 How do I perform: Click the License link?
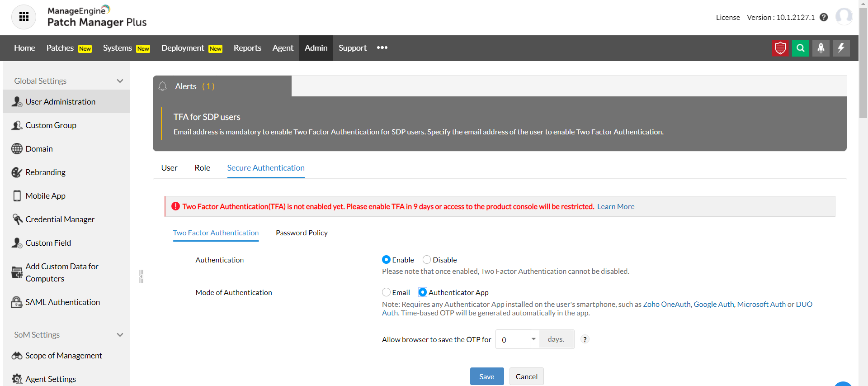(x=728, y=17)
